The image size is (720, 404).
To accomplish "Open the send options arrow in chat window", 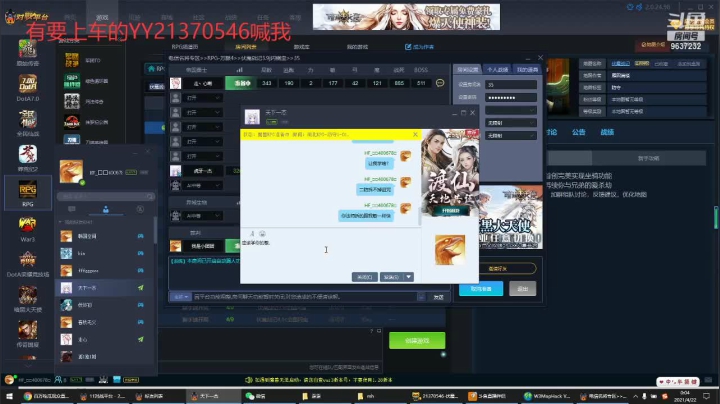I will coord(408,277).
